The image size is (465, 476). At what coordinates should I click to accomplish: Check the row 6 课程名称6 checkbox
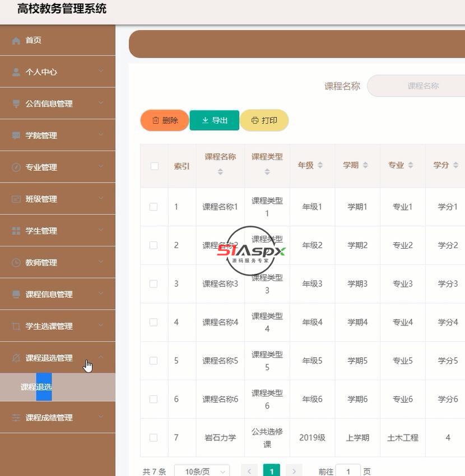(x=154, y=399)
